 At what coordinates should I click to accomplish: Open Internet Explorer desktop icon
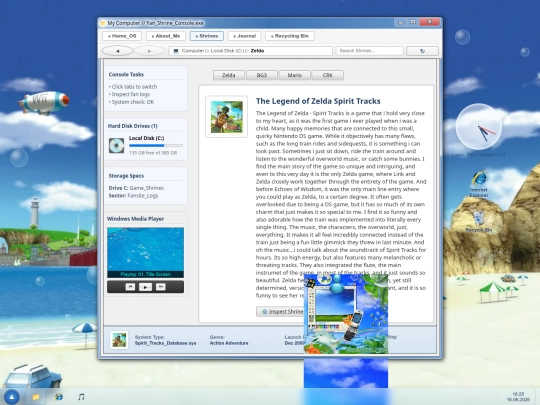pyautogui.click(x=479, y=184)
